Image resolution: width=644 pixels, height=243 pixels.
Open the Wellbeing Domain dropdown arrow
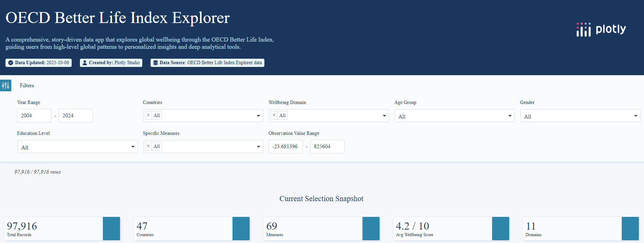click(384, 116)
